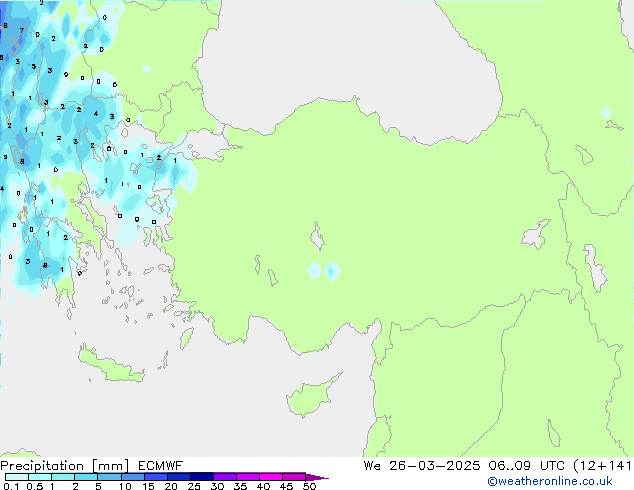
Task: Click the "45" legend scale label
Action: [x=286, y=486]
